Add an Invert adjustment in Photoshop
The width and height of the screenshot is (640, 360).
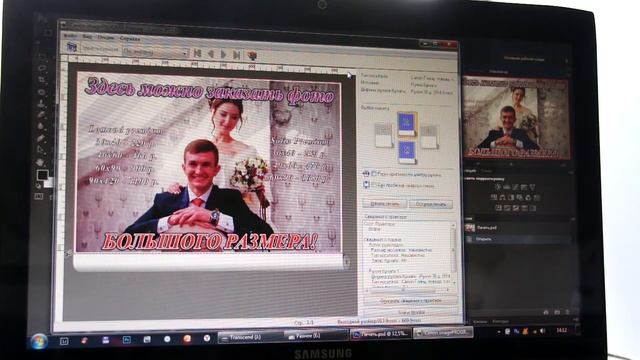(498, 208)
